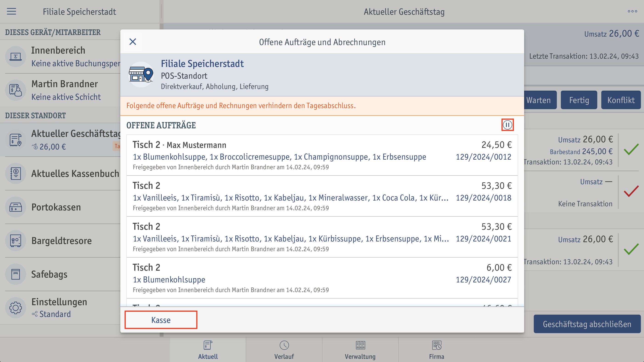Click the Verwaltung tab binders icon

click(x=360, y=345)
